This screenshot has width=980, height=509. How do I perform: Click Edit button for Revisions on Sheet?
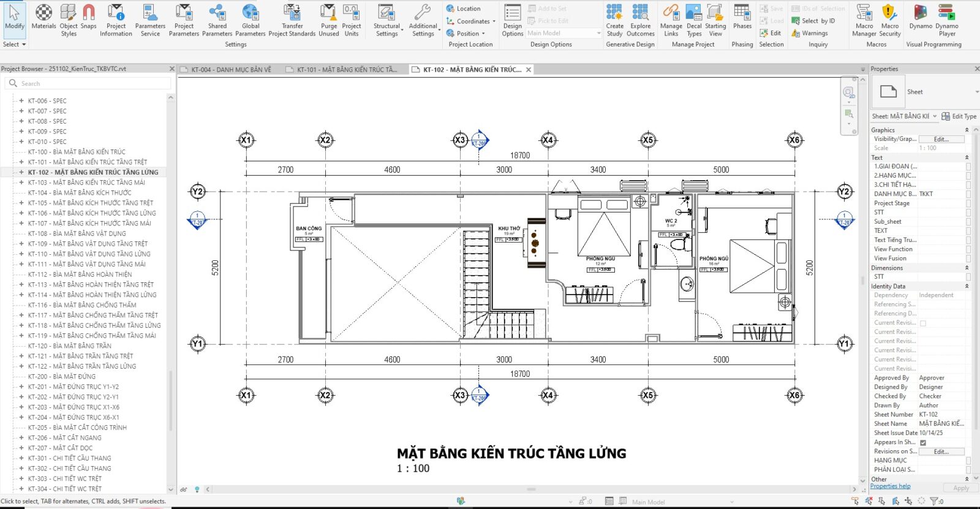point(941,451)
